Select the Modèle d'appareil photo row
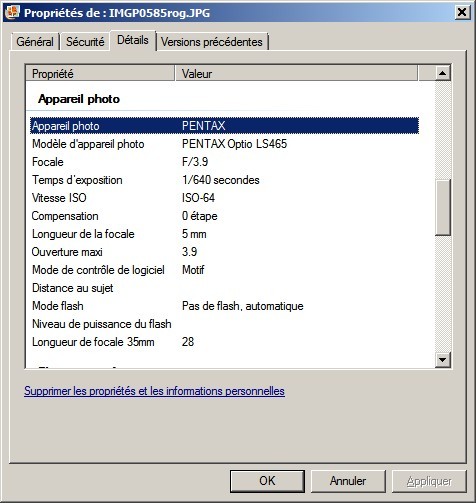 (224, 144)
